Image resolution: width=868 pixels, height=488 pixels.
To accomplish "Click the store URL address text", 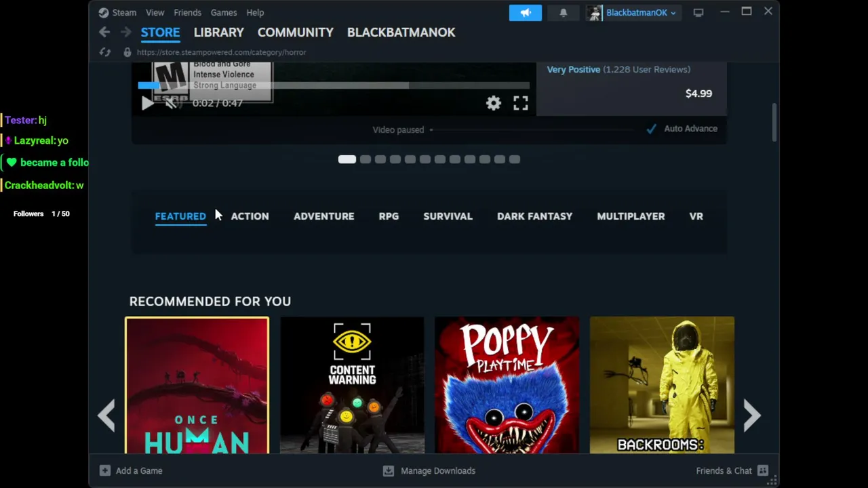I will pyautogui.click(x=221, y=52).
